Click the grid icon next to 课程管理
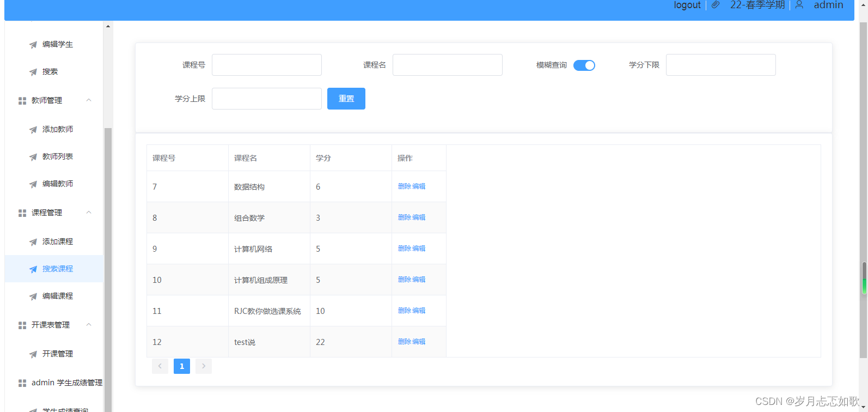 (x=22, y=213)
